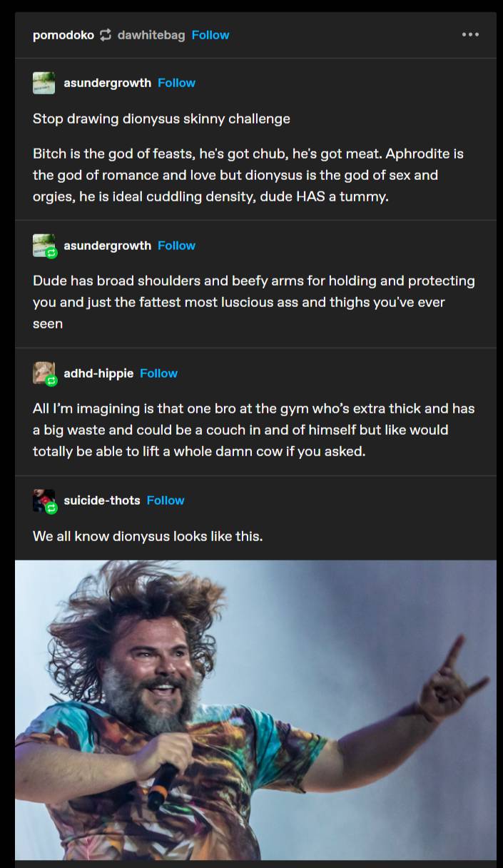The width and height of the screenshot is (503, 868).
Task: Open second asundergrowth avatar with reblog badge
Action: point(44,246)
